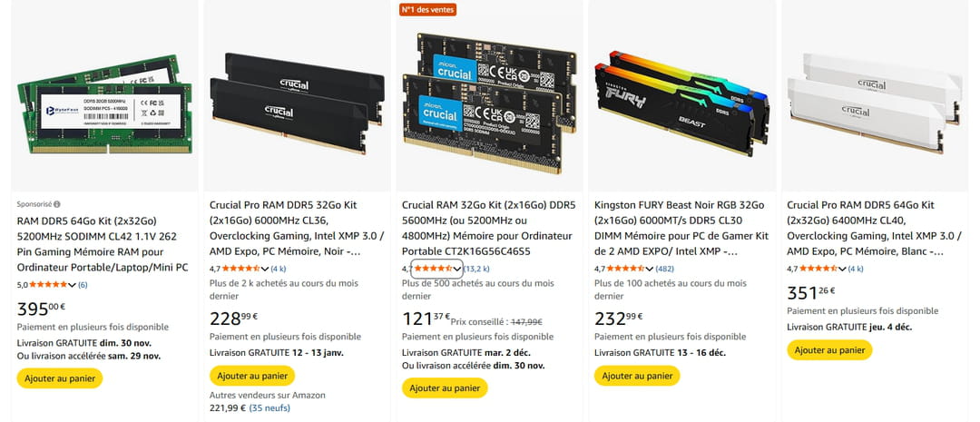Expand rating breakdown chevron for Kingston FURY Beast
The height and width of the screenshot is (422, 980).
pos(650,269)
